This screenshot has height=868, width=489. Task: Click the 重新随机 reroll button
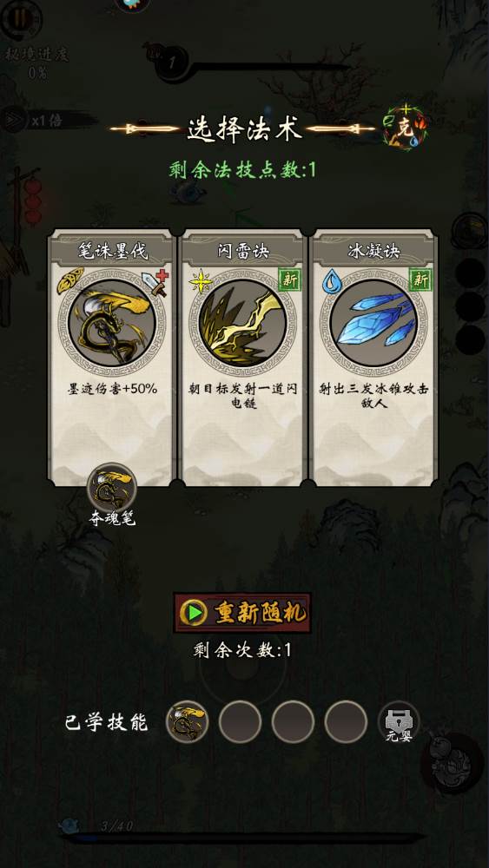click(242, 613)
